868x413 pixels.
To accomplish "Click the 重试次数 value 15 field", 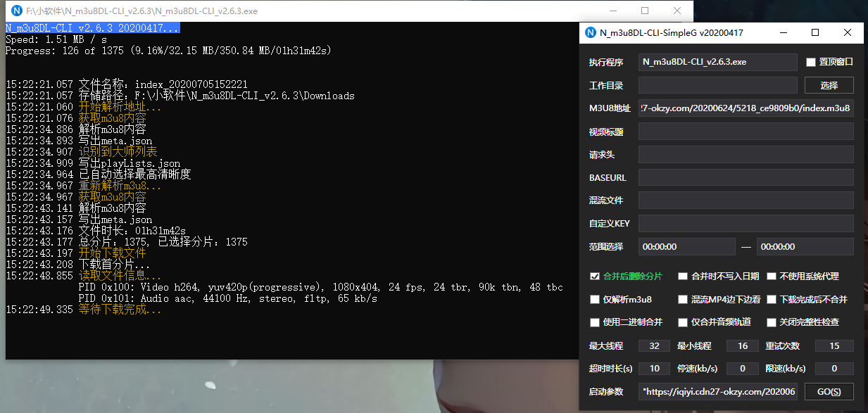I will tap(835, 346).
